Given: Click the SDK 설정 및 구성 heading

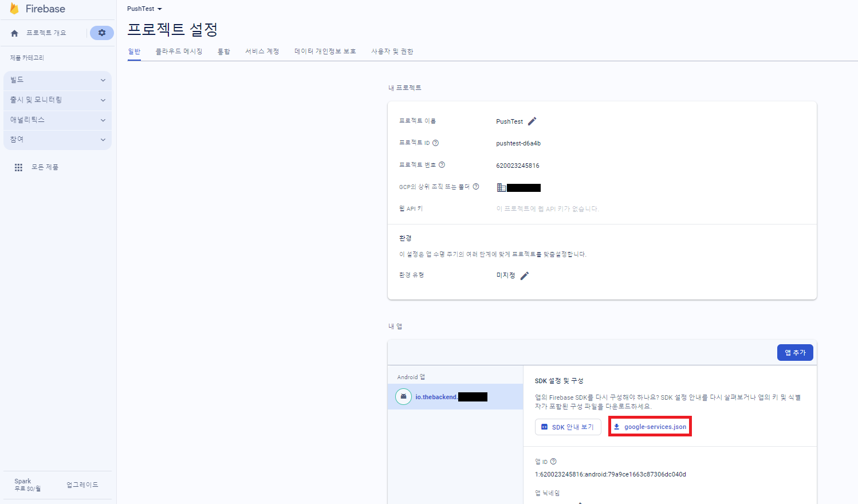Looking at the screenshot, I should (x=559, y=381).
